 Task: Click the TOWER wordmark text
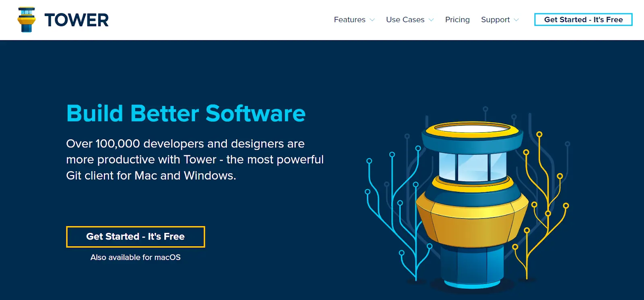click(76, 20)
